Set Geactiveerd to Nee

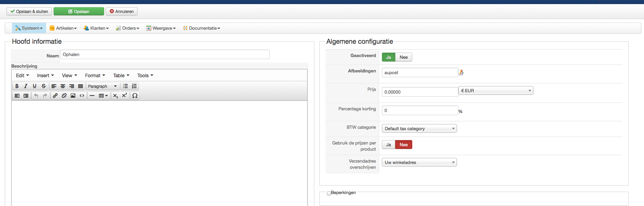403,57
